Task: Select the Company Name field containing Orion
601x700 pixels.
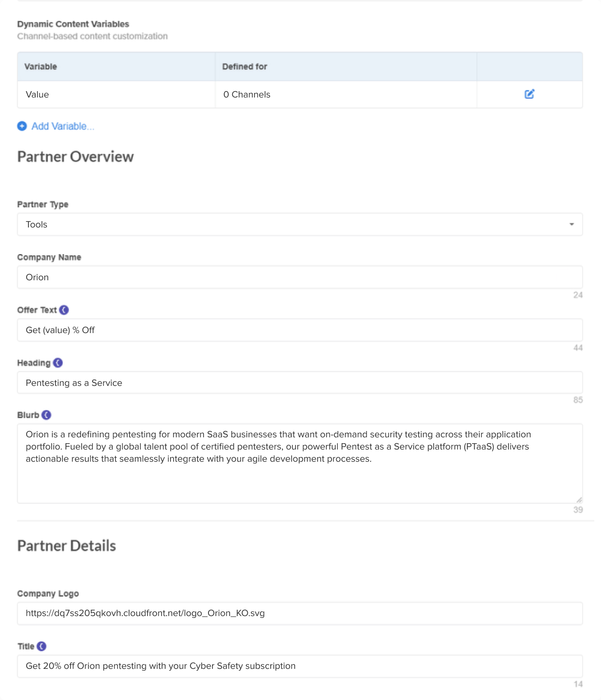Action: tap(300, 277)
